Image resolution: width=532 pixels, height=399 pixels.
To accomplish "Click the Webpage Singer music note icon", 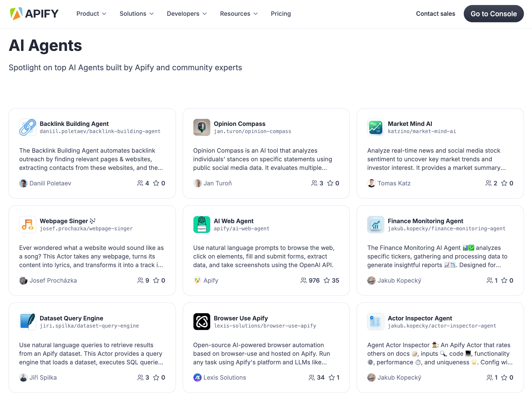I will tap(27, 224).
